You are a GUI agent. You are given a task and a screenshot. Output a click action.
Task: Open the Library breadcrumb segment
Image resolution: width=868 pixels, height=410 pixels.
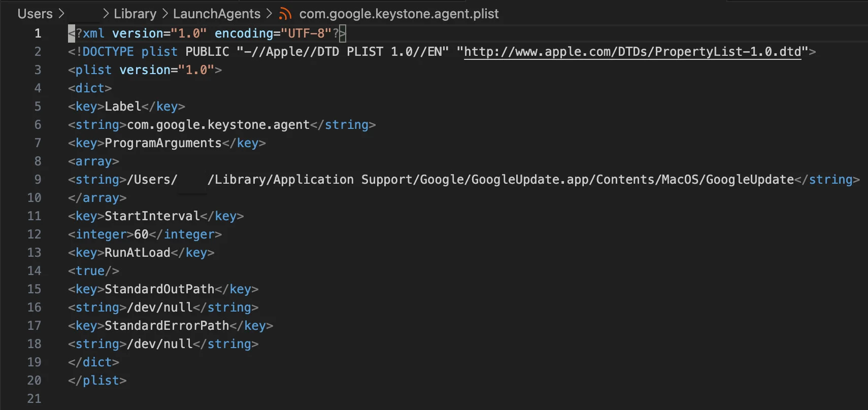tap(135, 14)
